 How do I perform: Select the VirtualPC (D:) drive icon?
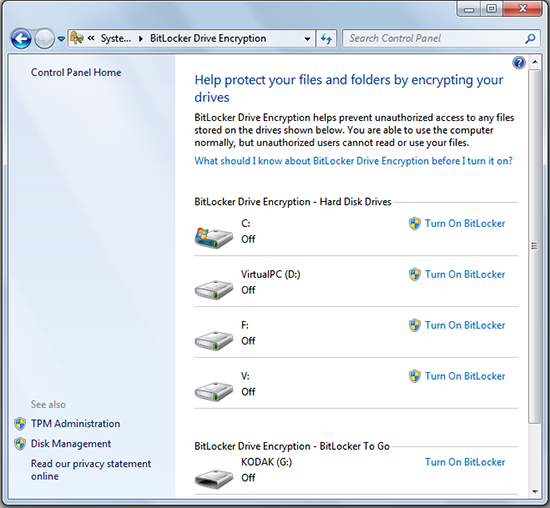click(x=214, y=289)
